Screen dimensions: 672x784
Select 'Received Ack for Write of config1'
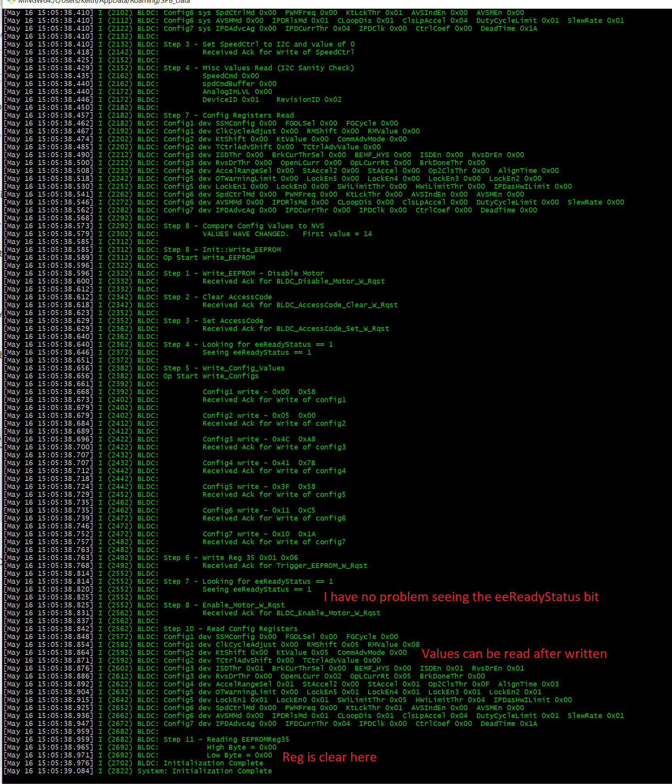[x=274, y=400]
